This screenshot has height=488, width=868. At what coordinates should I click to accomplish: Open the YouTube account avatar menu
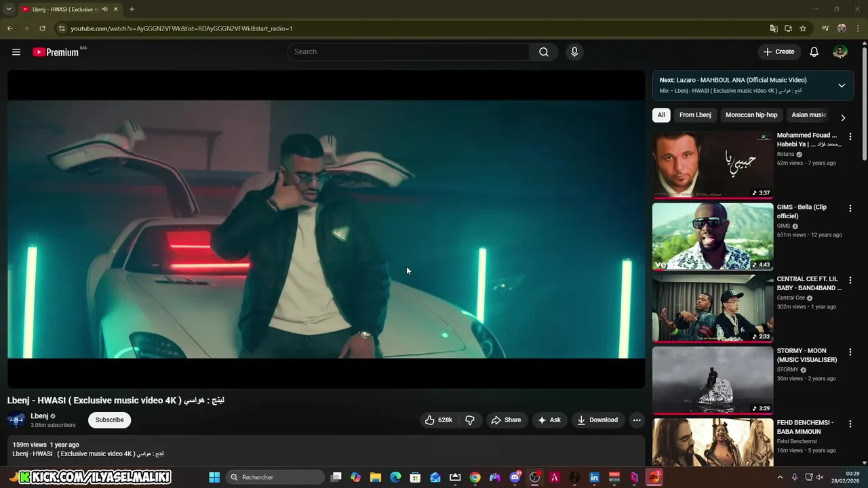tap(840, 52)
